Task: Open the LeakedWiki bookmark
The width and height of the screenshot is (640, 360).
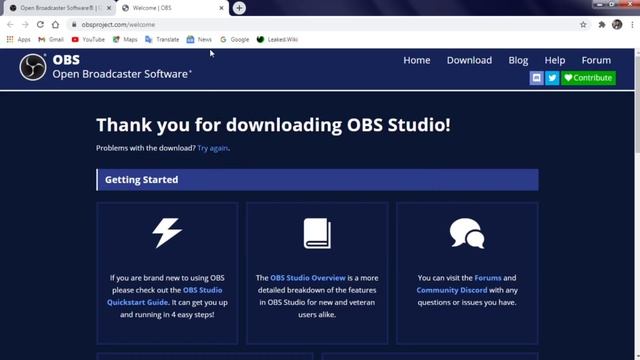Action: [278, 40]
